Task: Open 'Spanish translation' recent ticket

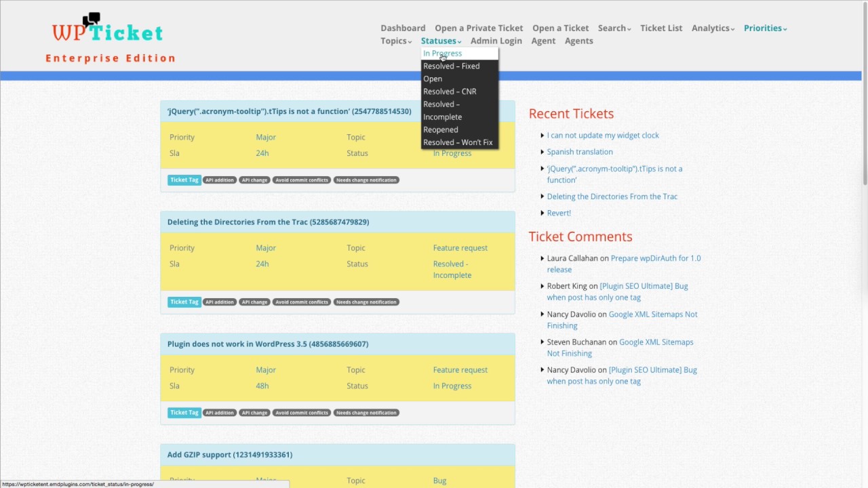Action: tap(580, 152)
